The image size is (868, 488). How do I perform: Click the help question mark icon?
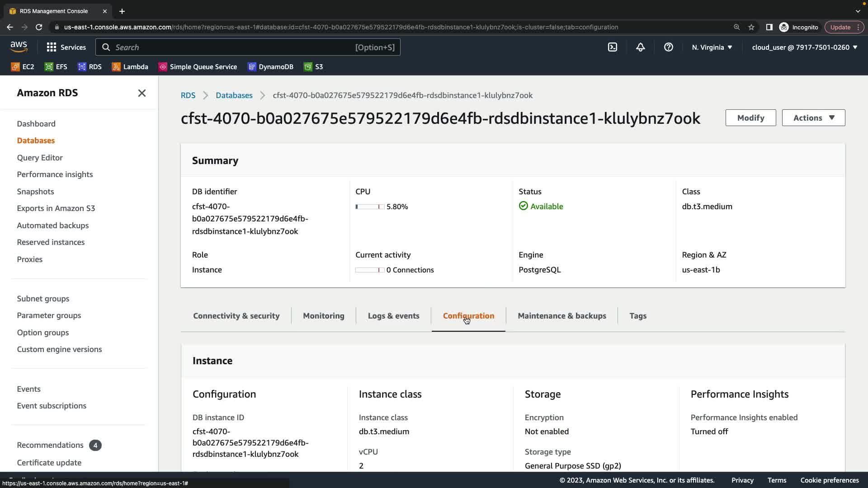[x=668, y=47]
